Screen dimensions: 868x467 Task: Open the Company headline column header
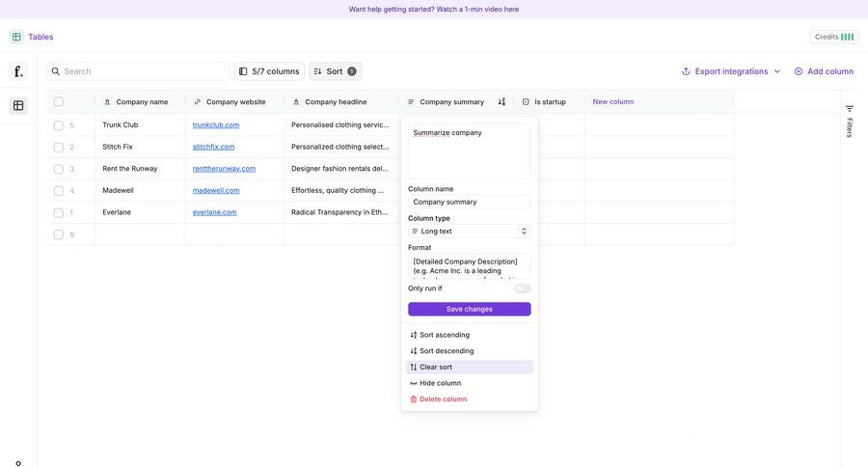tap(340, 102)
